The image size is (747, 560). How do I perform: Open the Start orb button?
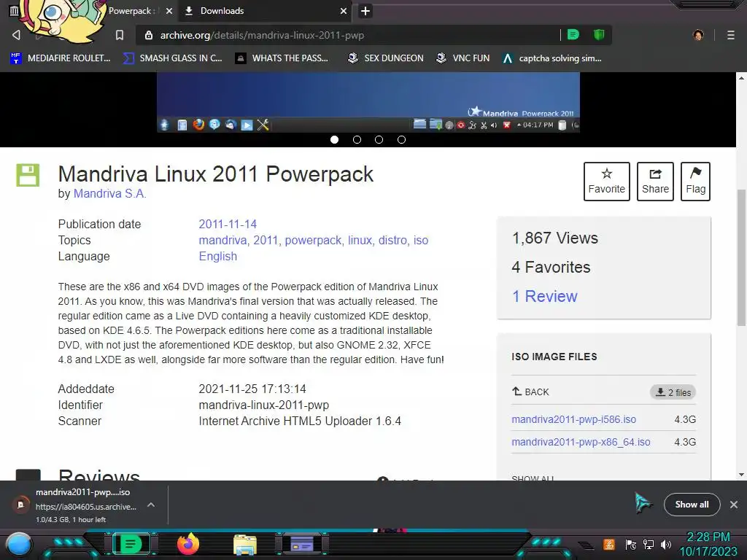[19, 545]
